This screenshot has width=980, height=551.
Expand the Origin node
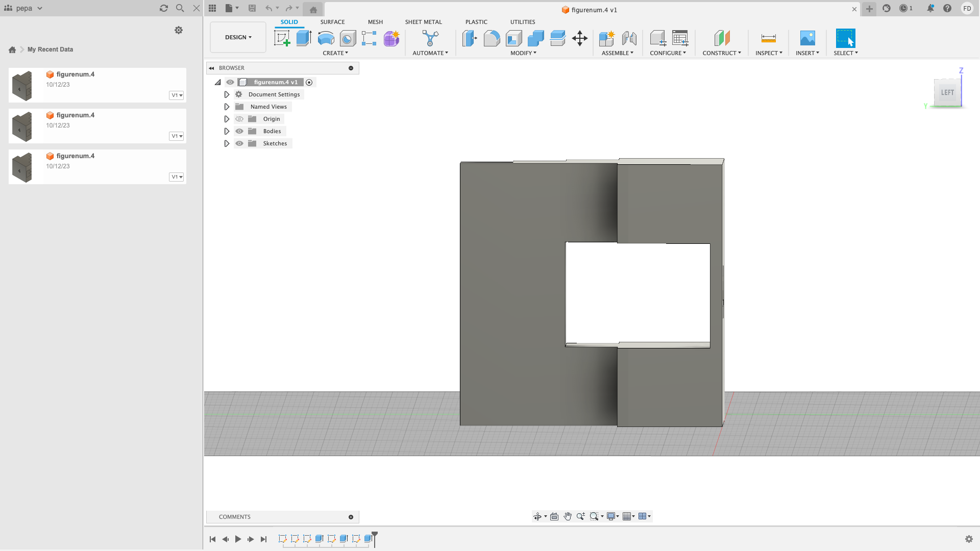pos(227,119)
